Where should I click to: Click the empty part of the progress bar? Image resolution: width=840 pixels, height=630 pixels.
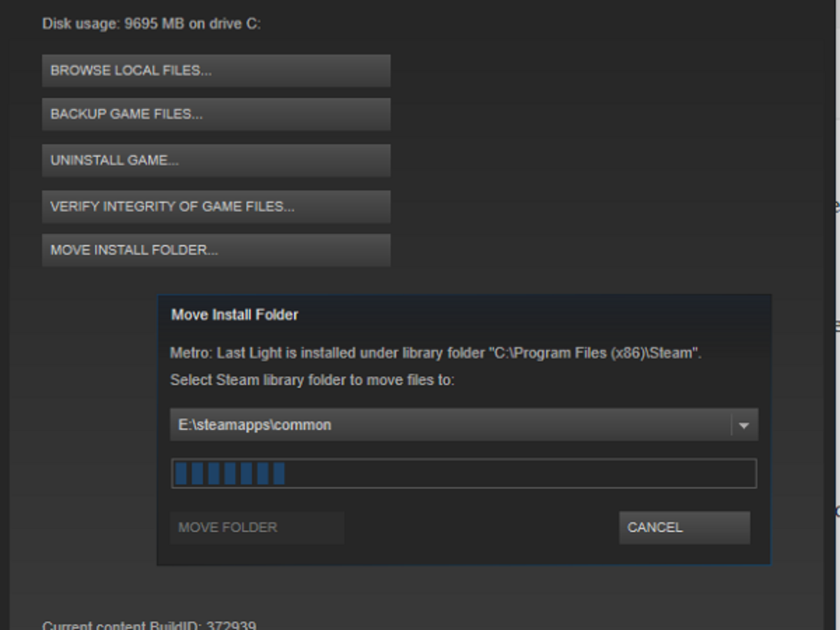pyautogui.click(x=520, y=473)
